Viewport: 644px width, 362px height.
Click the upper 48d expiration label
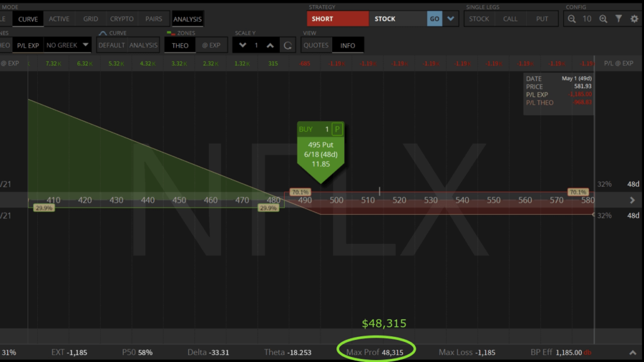click(633, 184)
